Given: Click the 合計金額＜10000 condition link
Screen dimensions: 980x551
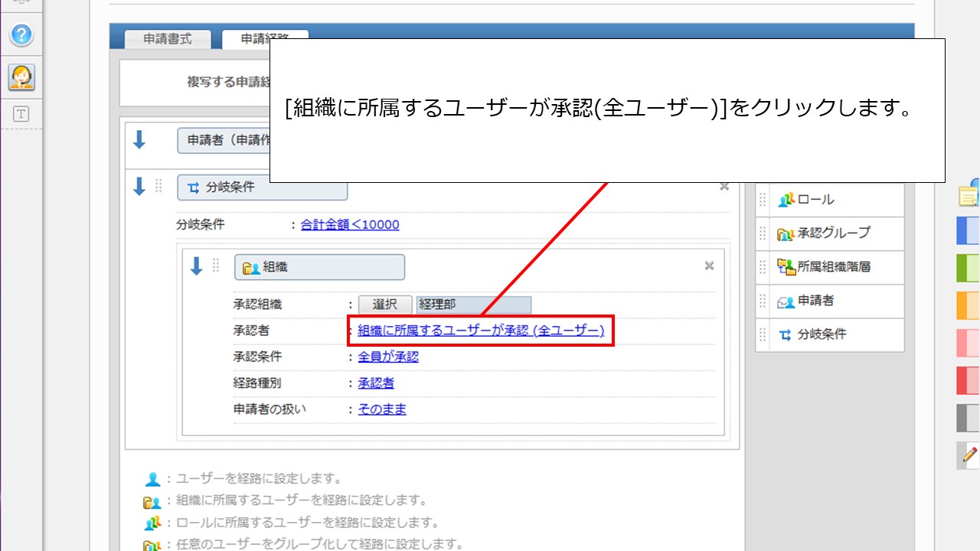Looking at the screenshot, I should (350, 224).
